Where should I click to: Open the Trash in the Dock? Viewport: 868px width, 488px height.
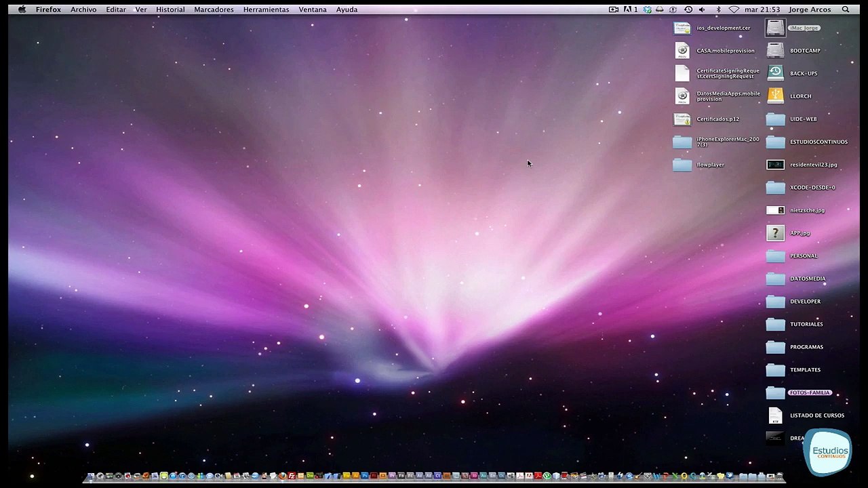tap(780, 476)
